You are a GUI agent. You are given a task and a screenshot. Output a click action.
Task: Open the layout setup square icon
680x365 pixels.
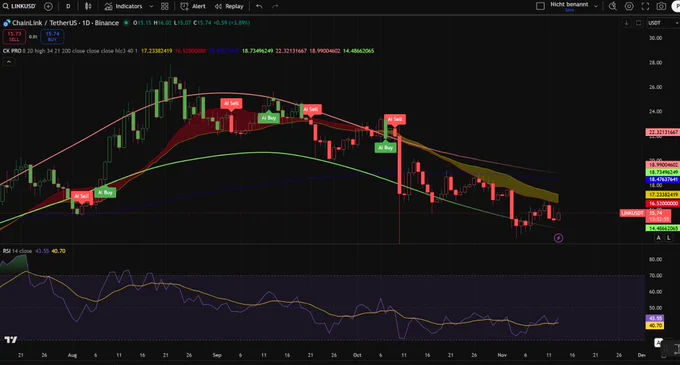point(540,6)
